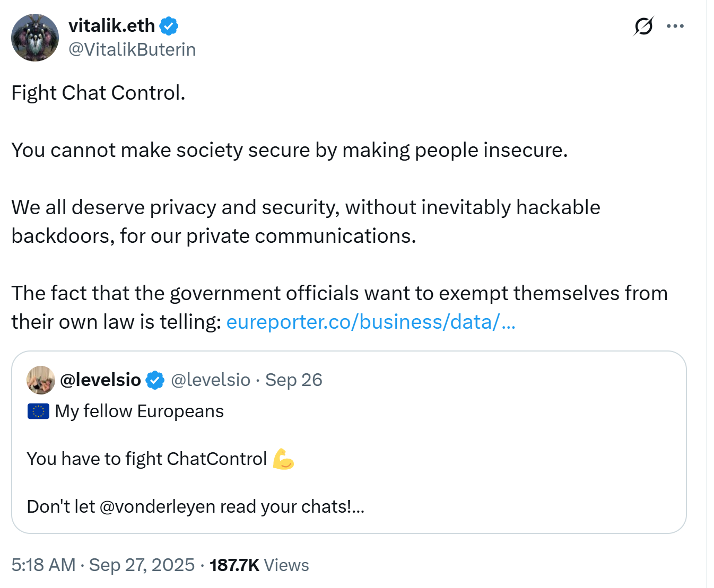
Task: Click vitalik.eth's profile avatar
Action: pos(35,38)
